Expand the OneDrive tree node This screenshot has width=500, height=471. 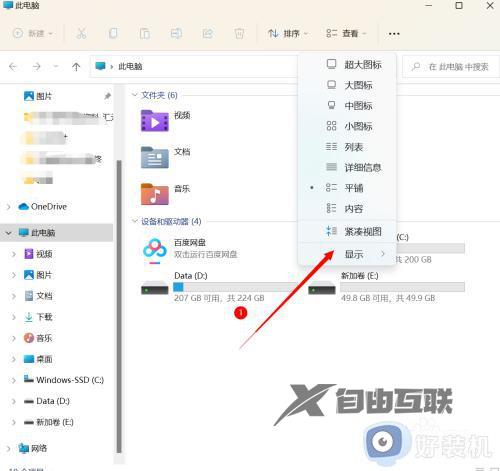[x=9, y=207]
